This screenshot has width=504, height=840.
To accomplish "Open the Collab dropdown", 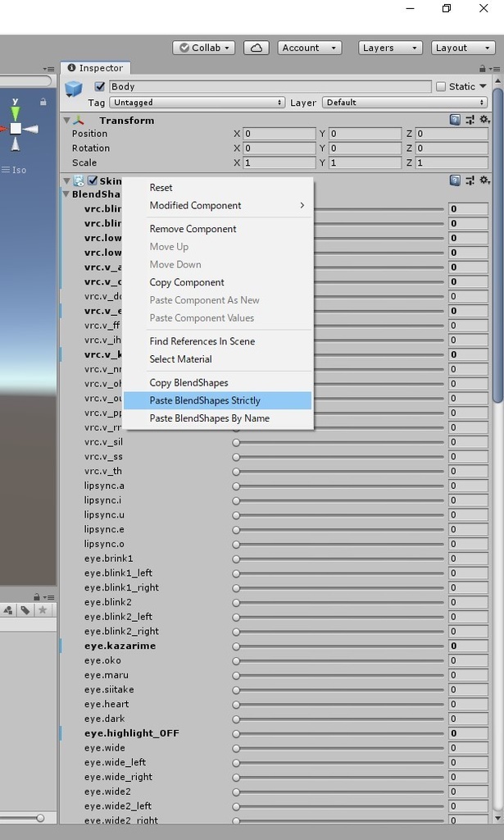I will [x=205, y=48].
